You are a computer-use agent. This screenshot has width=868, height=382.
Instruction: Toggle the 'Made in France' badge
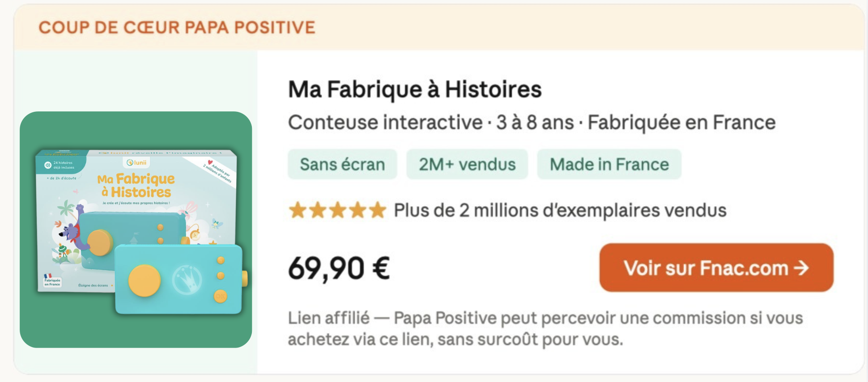pyautogui.click(x=609, y=164)
